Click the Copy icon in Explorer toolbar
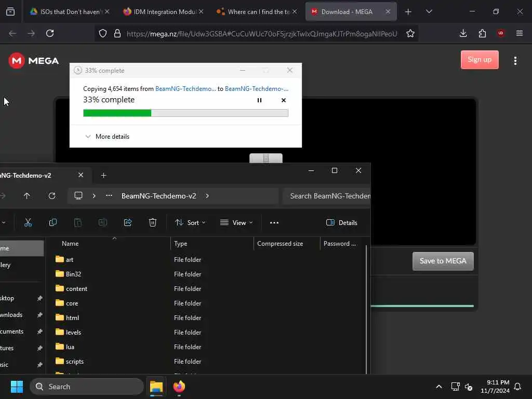Image resolution: width=532 pixels, height=399 pixels. [52, 222]
